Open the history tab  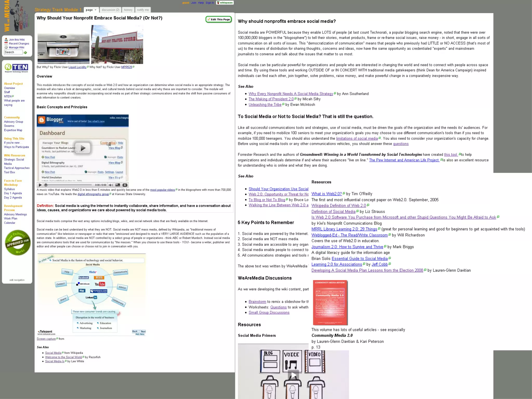click(x=128, y=10)
